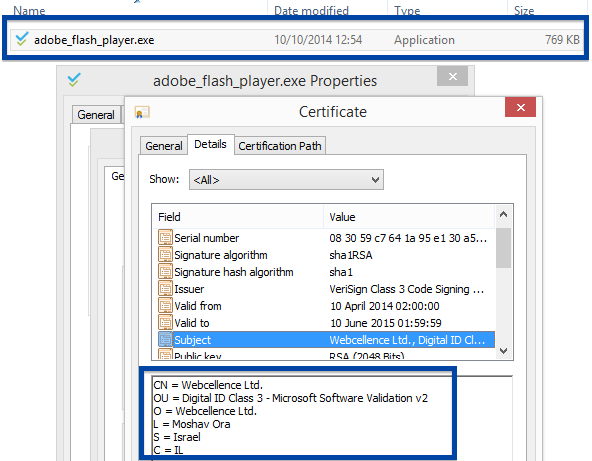Click the 10 April 2014 02:00:00 value
Viewport: 592px width, 461px height.
click(385, 306)
